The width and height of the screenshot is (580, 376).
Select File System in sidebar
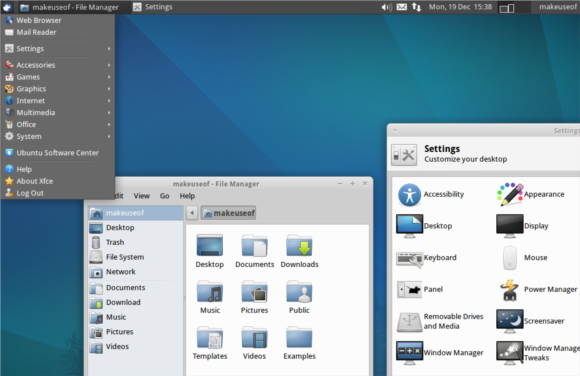point(136,257)
